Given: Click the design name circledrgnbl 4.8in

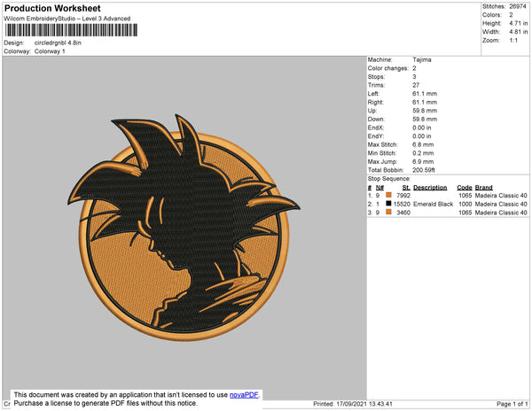Looking at the screenshot, I should [x=58, y=43].
